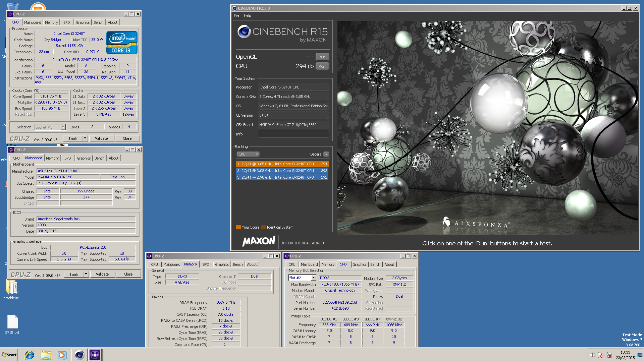Screen dimensions: 644x362
Task: Click Cinebench title bar app icon
Action: tap(235, 8)
